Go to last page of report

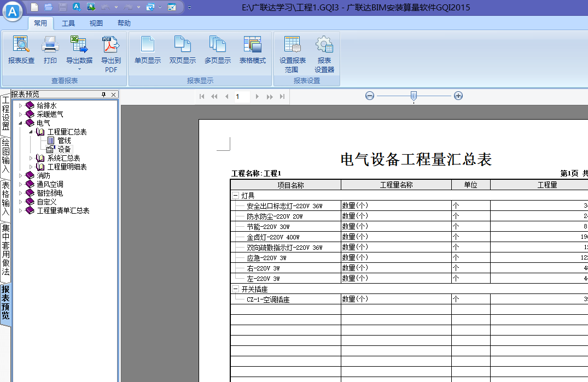point(282,97)
